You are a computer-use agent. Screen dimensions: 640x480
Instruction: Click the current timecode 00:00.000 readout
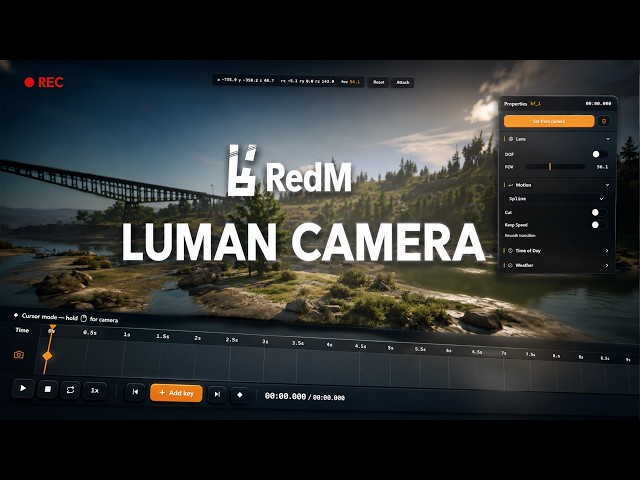[x=285, y=396]
